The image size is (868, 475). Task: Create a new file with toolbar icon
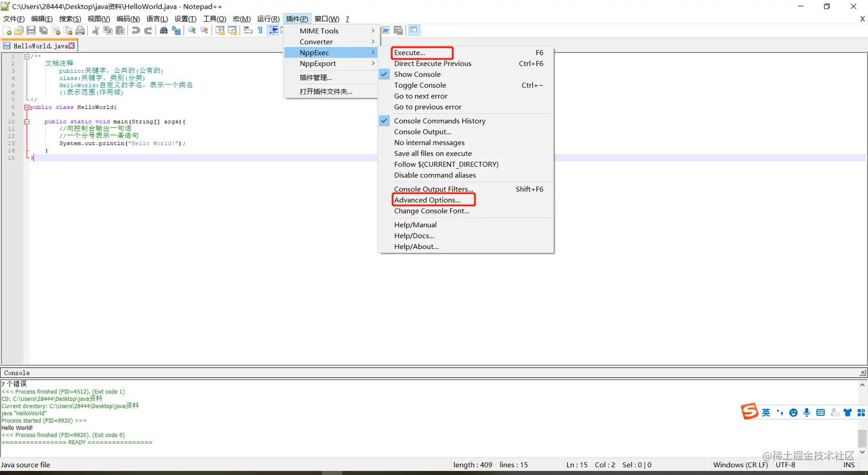7,30
